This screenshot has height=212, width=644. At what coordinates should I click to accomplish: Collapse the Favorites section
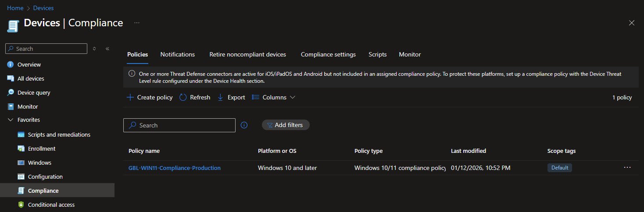coord(11,120)
